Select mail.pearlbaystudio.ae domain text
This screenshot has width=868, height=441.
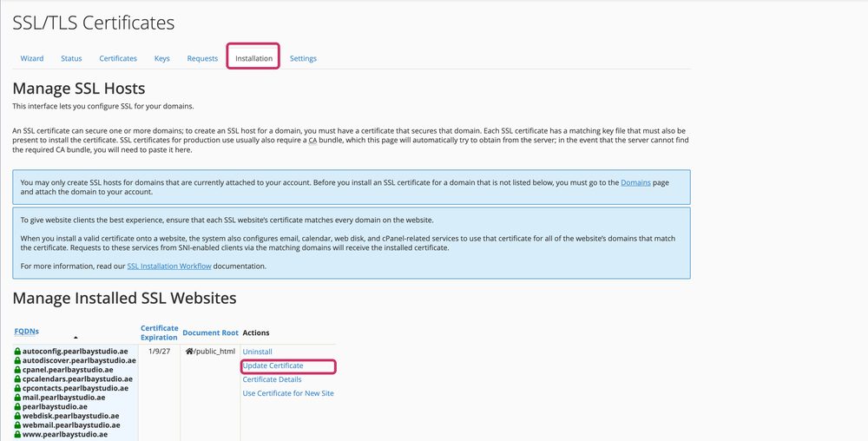(x=63, y=398)
